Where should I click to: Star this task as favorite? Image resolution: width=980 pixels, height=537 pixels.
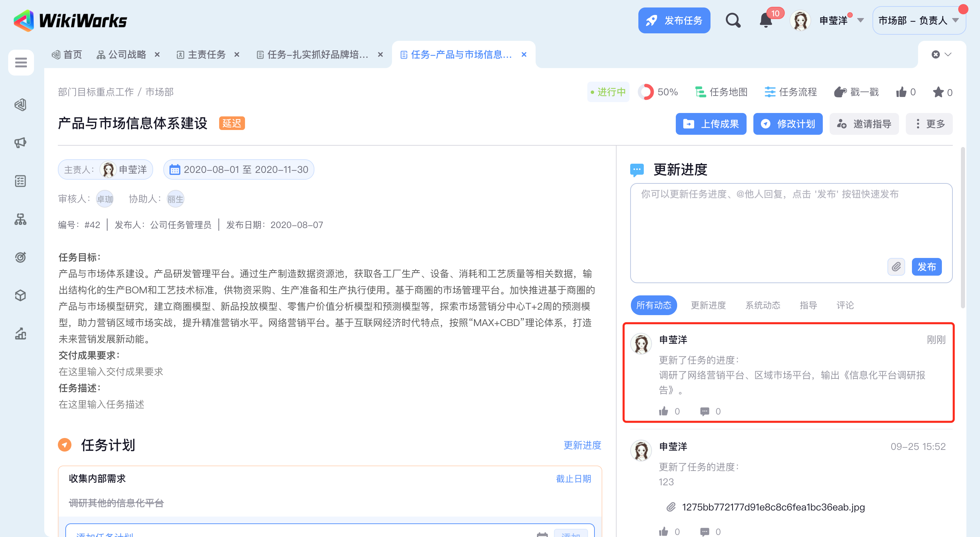point(938,92)
